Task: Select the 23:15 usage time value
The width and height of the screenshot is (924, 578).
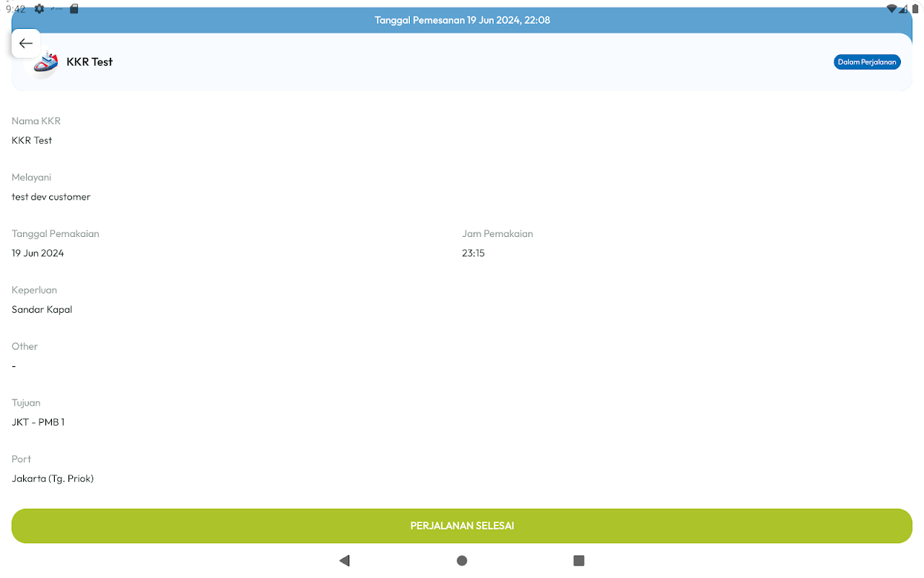Action: (474, 253)
